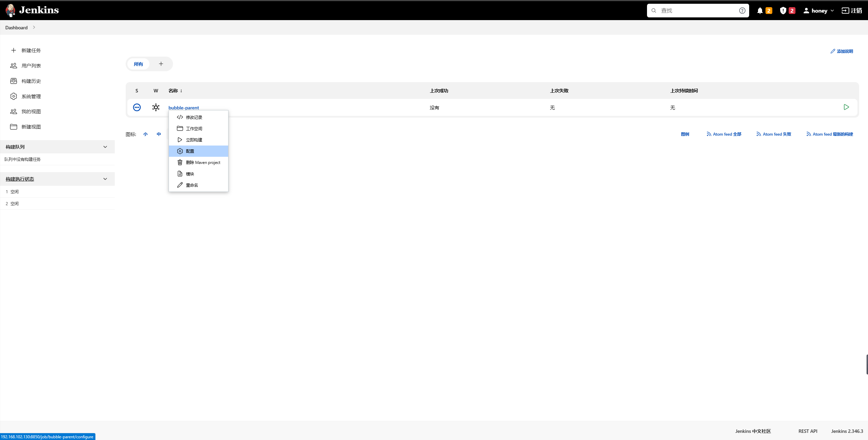Click the add view plus button
Viewport: 868px width, 440px height.
161,63
